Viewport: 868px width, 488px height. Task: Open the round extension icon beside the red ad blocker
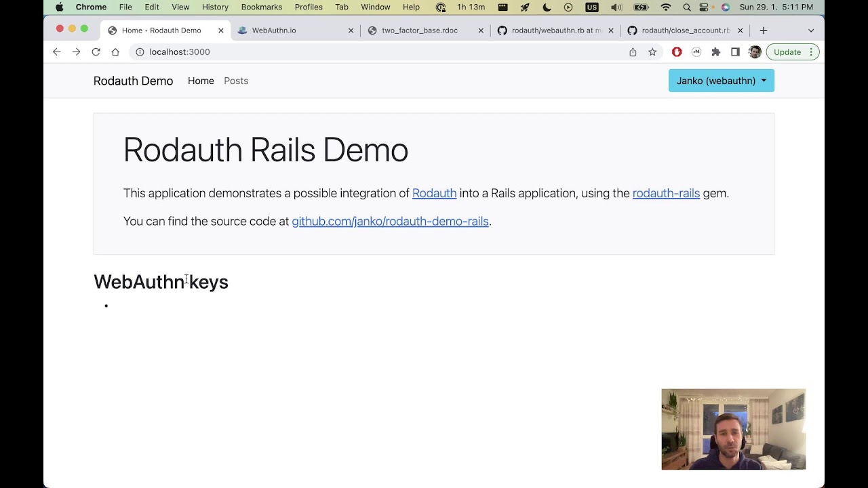(696, 52)
